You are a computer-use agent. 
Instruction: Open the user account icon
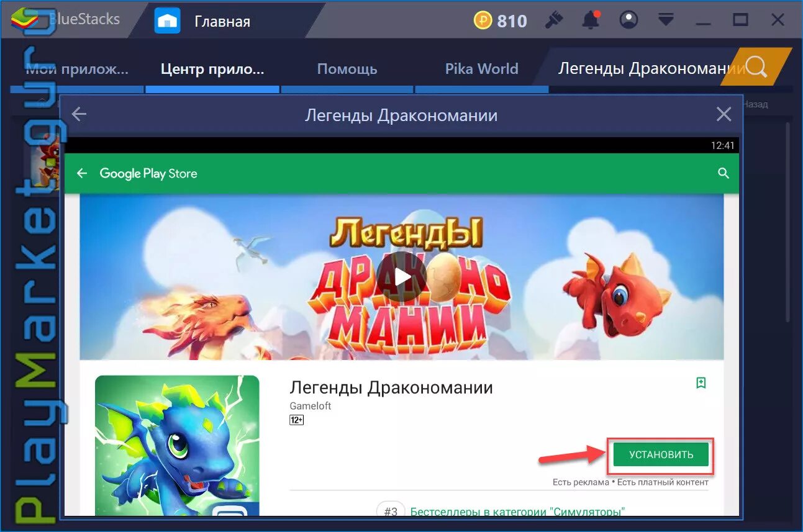coord(629,20)
